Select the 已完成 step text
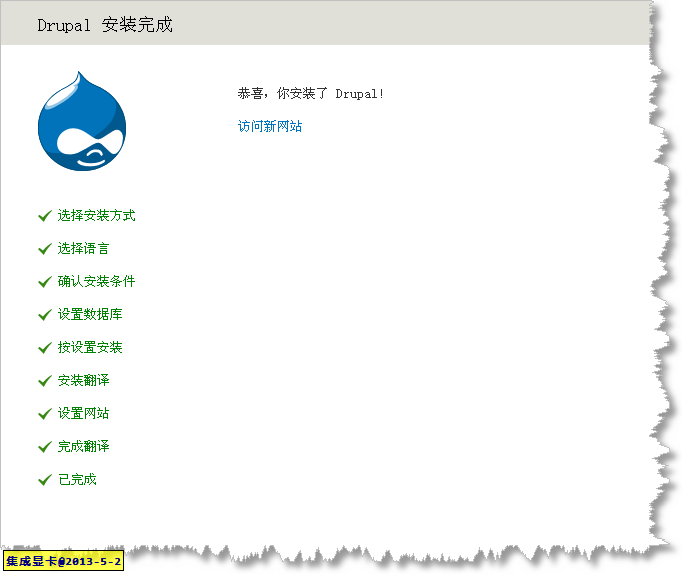 point(77,480)
